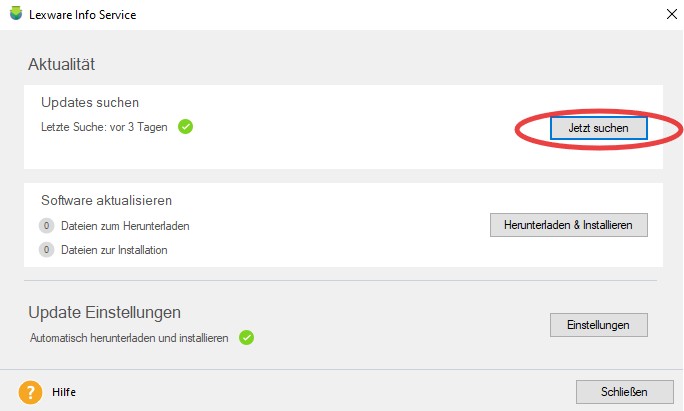Click the zero counter for Dateien zur Installation
This screenshot has width=684, height=411.
coord(46,250)
